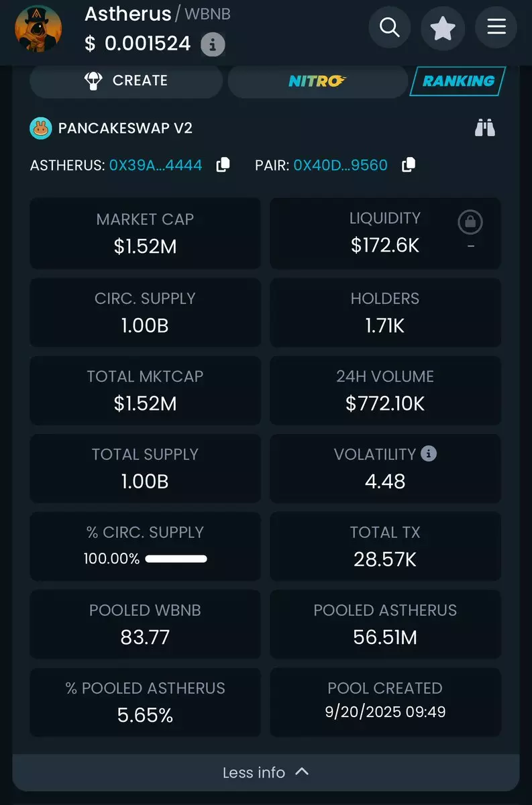532x805 pixels.
Task: Open the Create tab
Action: pyautogui.click(x=126, y=81)
